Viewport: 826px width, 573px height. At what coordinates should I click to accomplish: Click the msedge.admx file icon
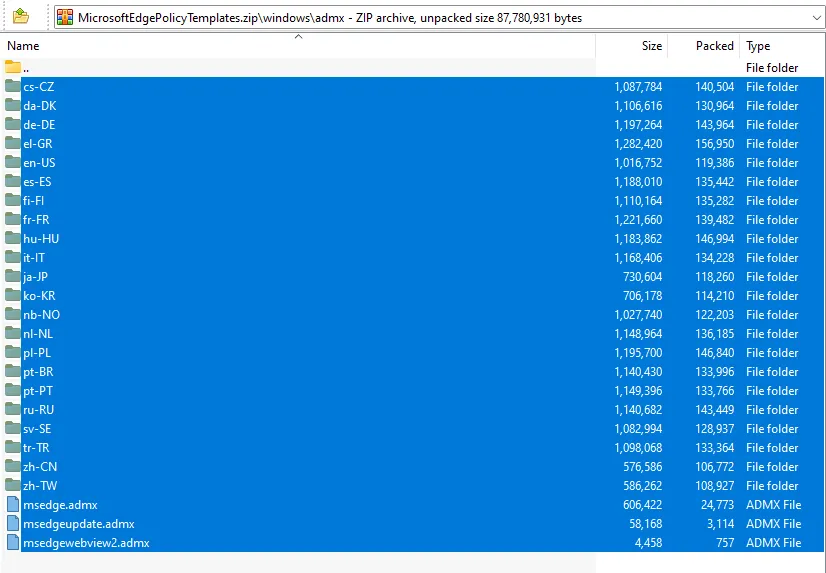point(13,505)
